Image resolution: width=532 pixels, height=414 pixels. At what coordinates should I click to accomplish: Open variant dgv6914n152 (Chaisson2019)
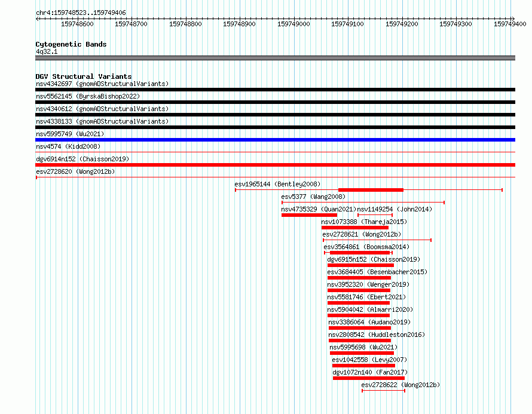pyautogui.click(x=82, y=159)
